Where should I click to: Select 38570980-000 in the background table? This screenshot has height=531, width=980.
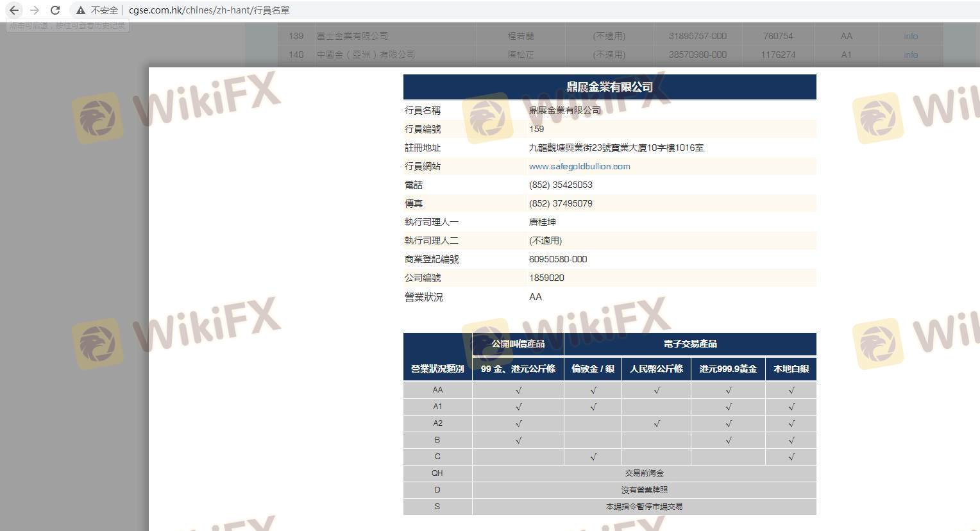(x=698, y=55)
